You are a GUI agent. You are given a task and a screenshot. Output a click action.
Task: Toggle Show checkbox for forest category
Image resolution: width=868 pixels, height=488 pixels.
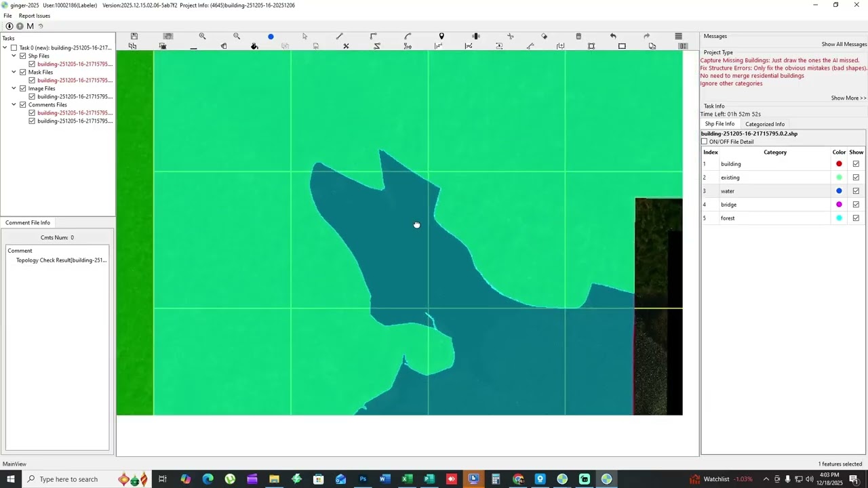click(856, 218)
